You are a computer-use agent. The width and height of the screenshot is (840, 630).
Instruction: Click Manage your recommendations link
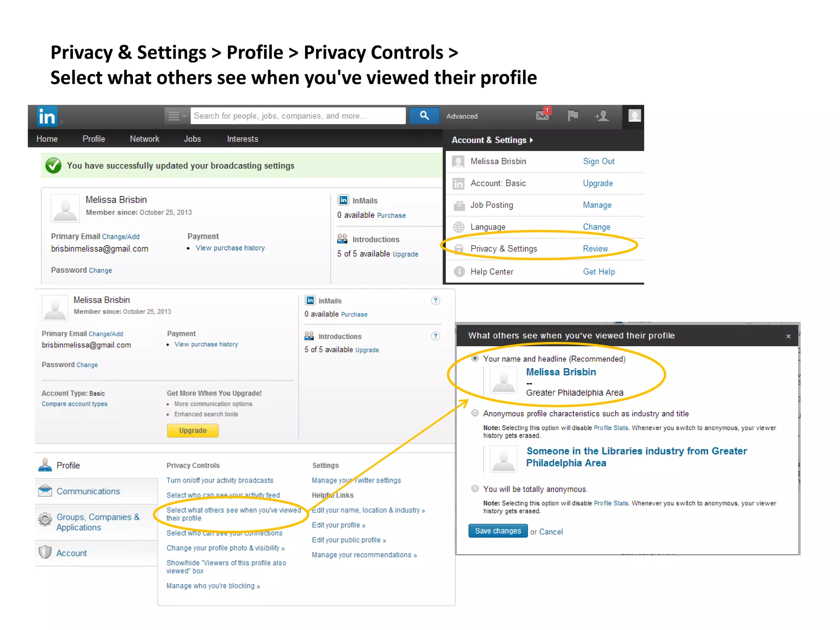(x=364, y=555)
